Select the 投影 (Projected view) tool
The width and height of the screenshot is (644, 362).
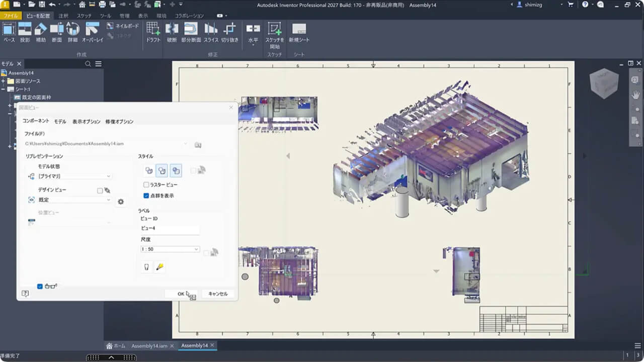24,33
